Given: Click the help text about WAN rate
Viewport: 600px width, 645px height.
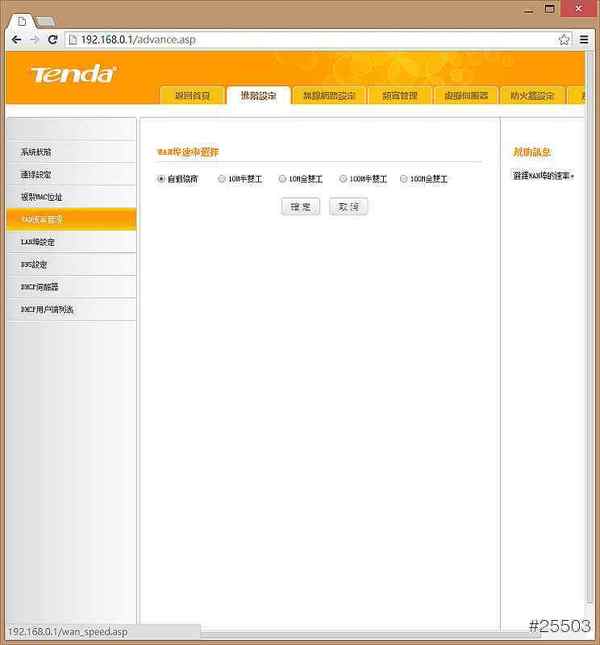Looking at the screenshot, I should pos(543,176).
